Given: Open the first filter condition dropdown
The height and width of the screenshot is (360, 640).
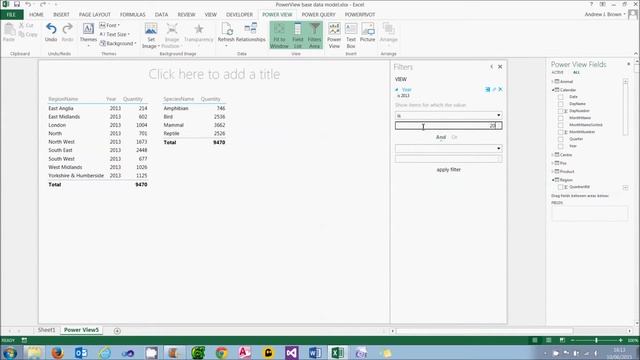Looking at the screenshot, I should point(448,116).
